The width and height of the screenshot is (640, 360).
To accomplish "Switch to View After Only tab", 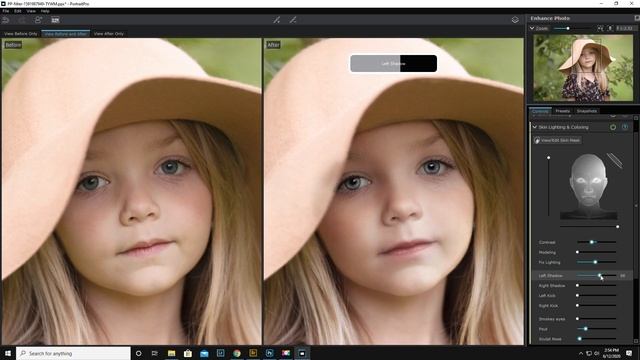I will point(109,34).
